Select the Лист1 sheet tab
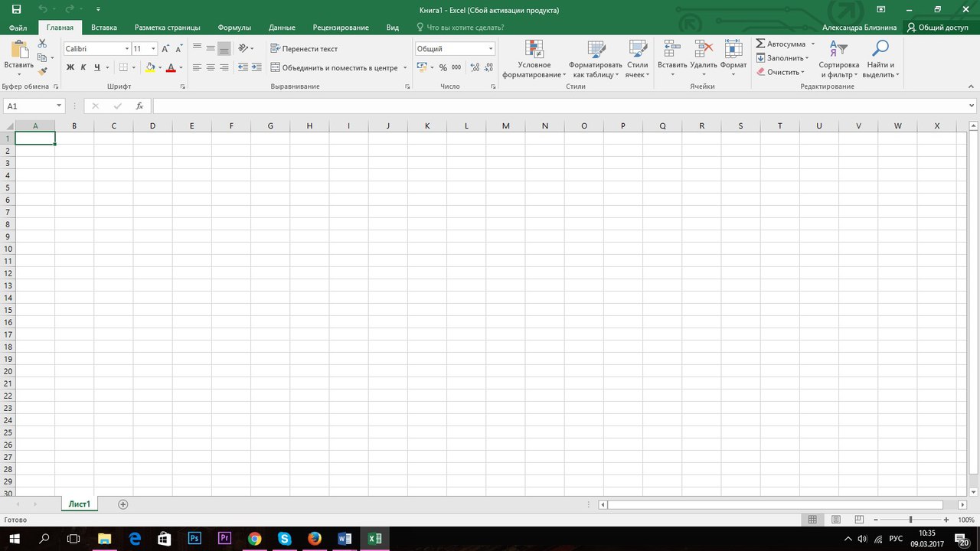Screen dimensions: 980x551 [x=79, y=504]
